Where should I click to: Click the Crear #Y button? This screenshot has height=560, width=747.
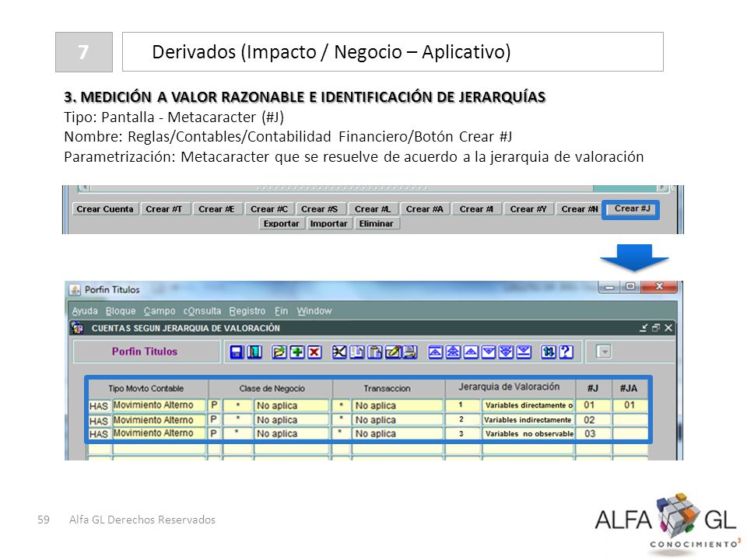[x=528, y=209]
